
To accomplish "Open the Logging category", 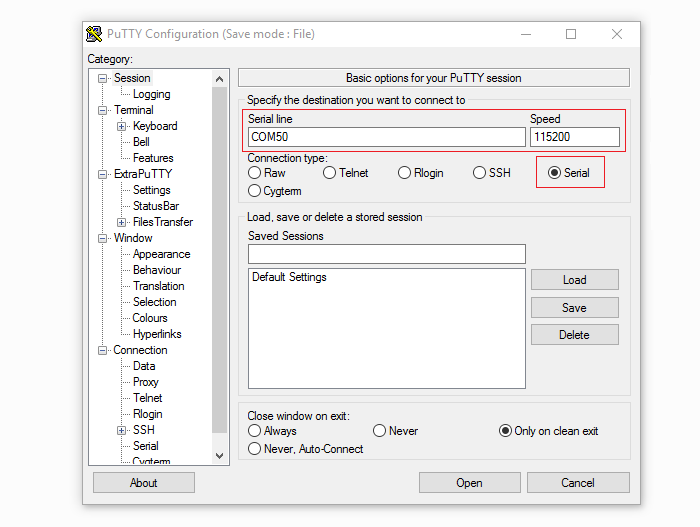I will (x=152, y=94).
